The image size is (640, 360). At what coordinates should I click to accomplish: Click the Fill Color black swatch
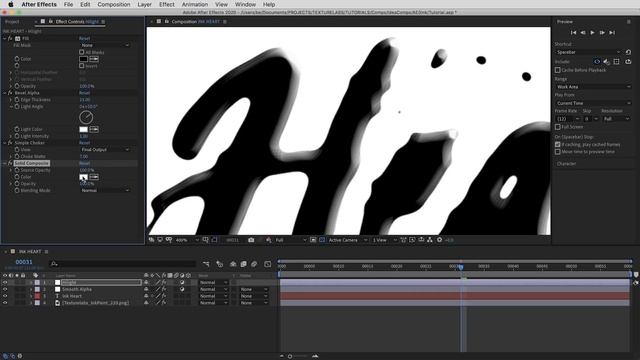(x=83, y=59)
